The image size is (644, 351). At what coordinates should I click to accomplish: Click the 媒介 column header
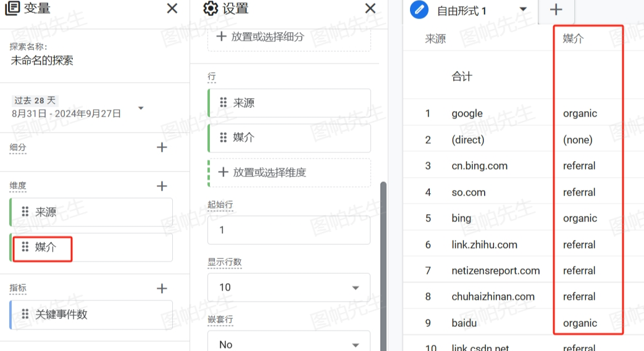click(574, 39)
